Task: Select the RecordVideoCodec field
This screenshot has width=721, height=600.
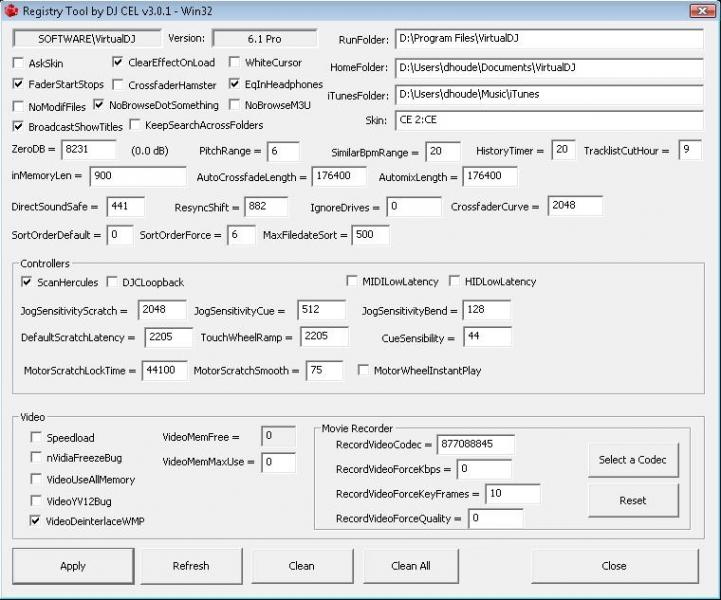Action: tap(475, 444)
